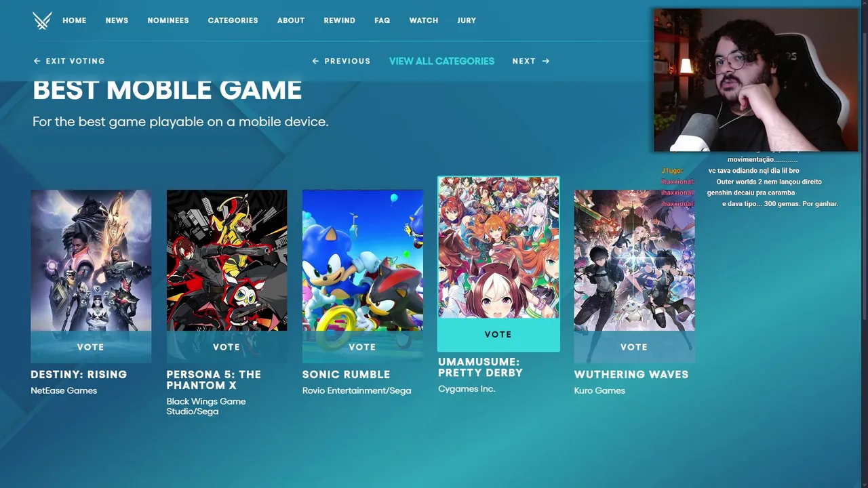The height and width of the screenshot is (488, 868).
Task: Go to the NOMINEES page
Action: click(x=168, y=20)
